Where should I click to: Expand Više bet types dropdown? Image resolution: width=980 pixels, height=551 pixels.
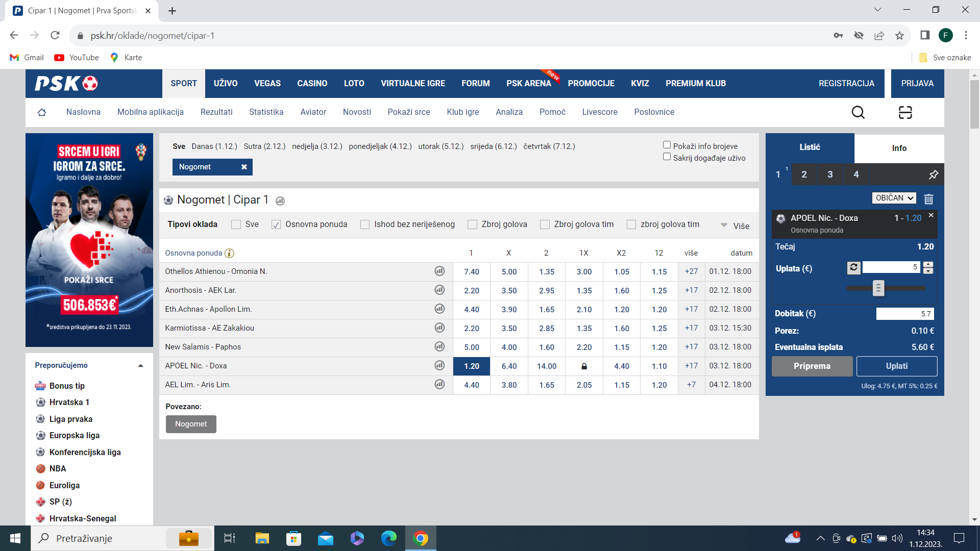click(735, 226)
